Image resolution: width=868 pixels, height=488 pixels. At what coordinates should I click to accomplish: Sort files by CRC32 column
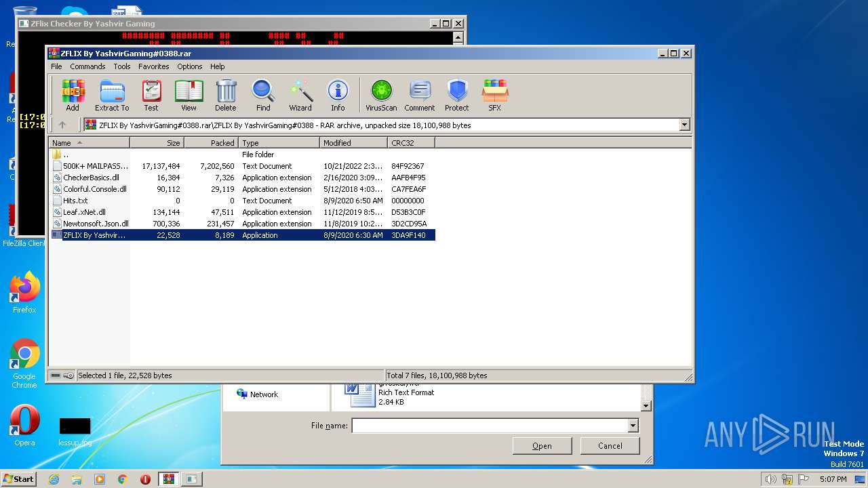[411, 142]
